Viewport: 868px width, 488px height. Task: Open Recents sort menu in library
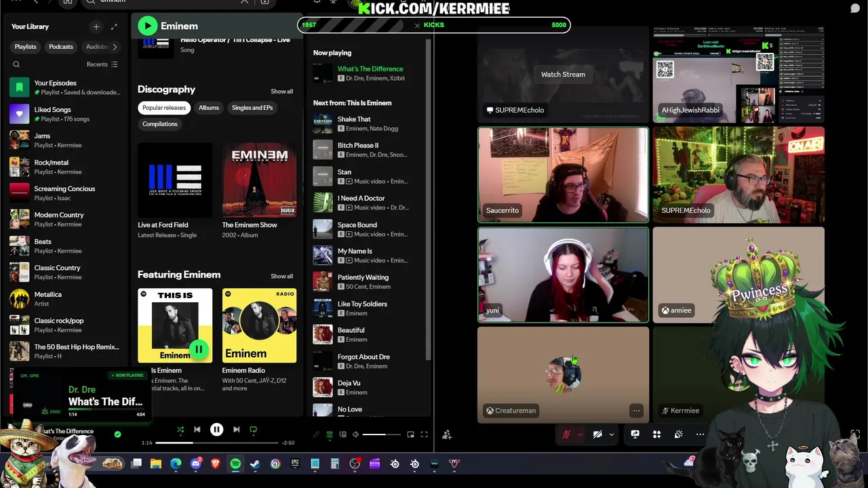pos(102,64)
